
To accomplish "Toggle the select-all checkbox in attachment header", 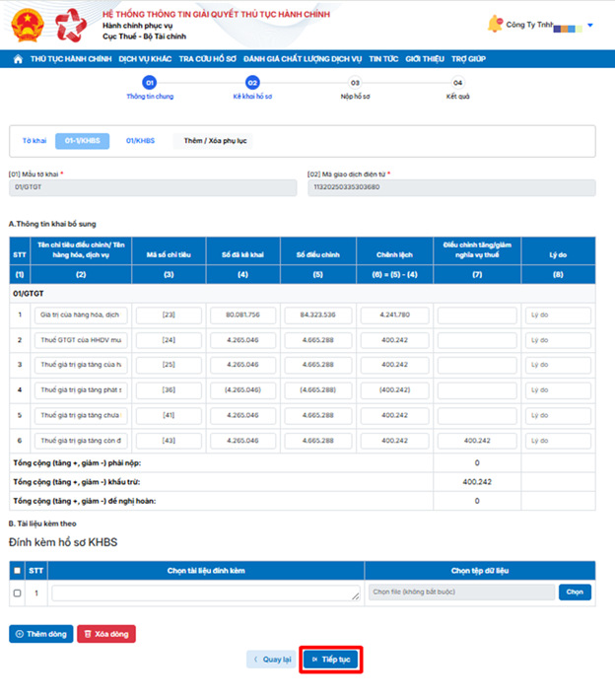I will coord(17,569).
